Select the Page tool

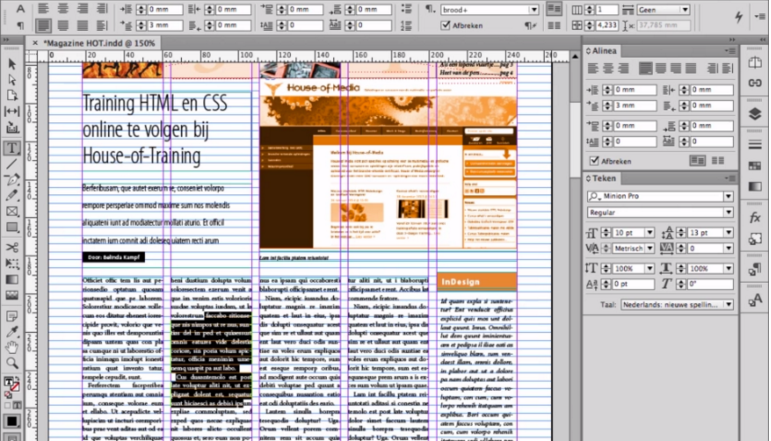point(12,95)
